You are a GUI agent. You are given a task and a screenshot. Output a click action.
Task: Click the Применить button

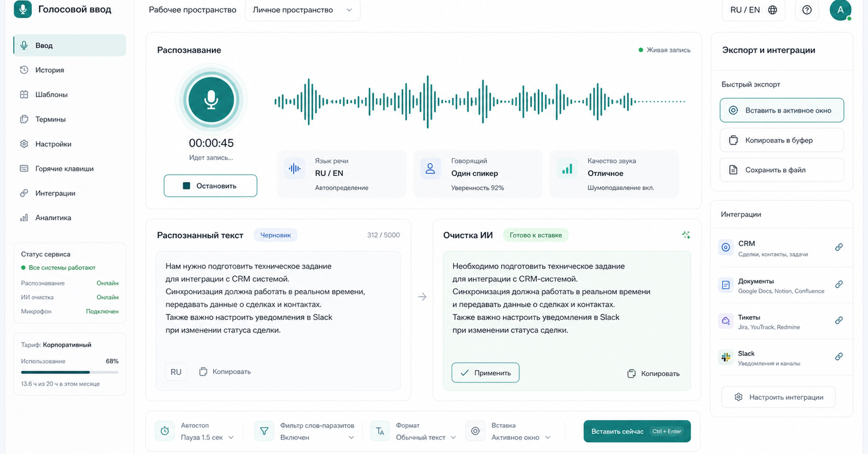(x=486, y=373)
